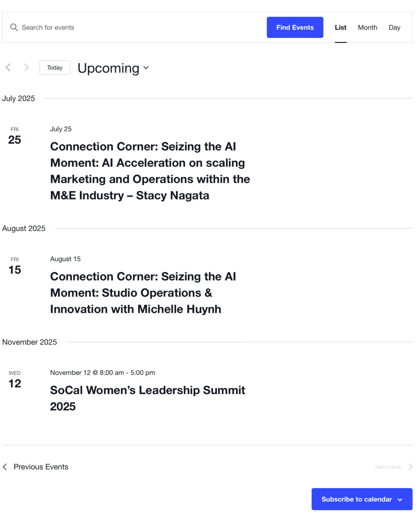Screen dimensions: 420x520
Task: Click the Subscribe to calendar button
Action: pos(362,499)
